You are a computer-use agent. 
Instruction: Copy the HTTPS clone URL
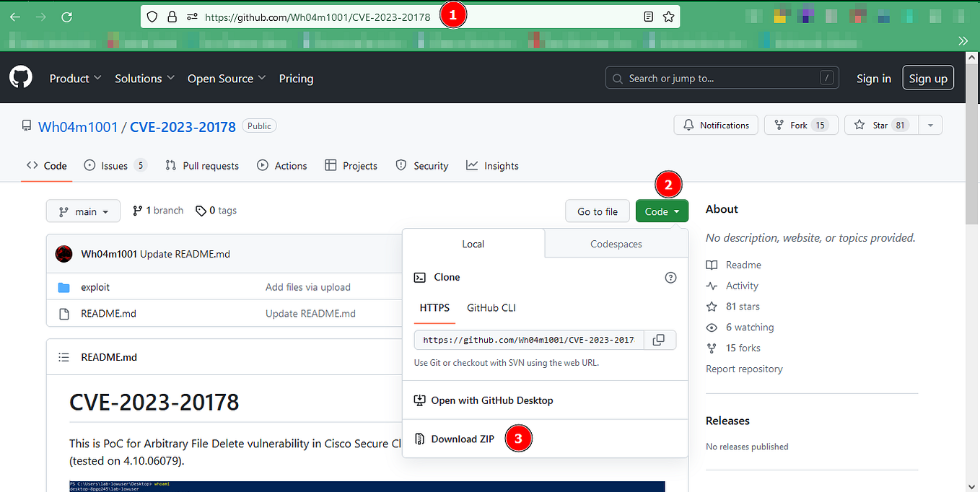(x=659, y=340)
